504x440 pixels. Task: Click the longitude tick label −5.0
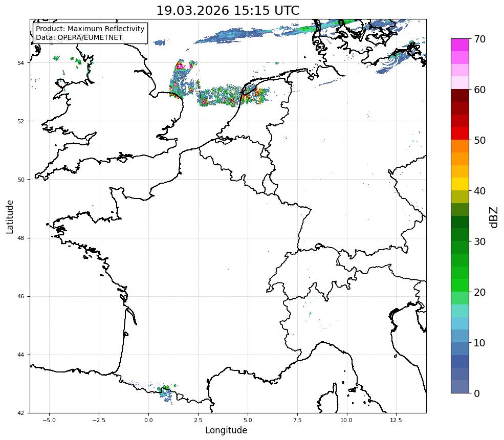pyautogui.click(x=49, y=420)
